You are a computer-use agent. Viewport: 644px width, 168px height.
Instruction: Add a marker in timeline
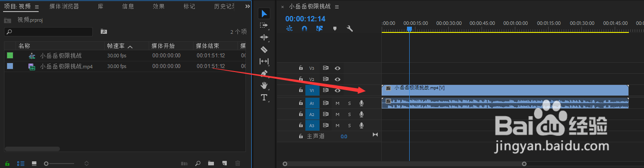335,28
